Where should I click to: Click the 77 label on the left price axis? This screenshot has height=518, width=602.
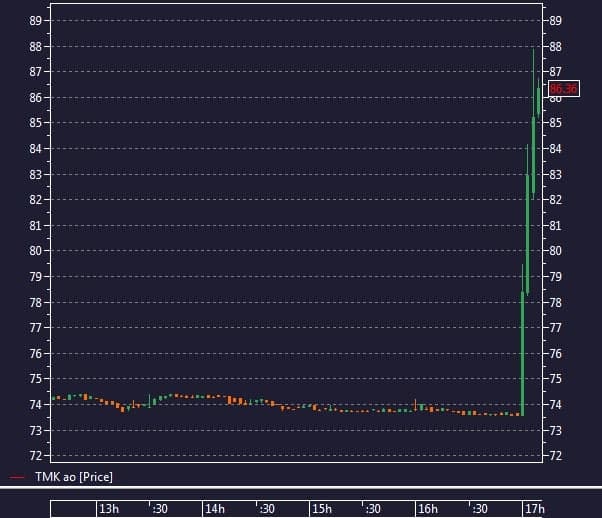35,328
